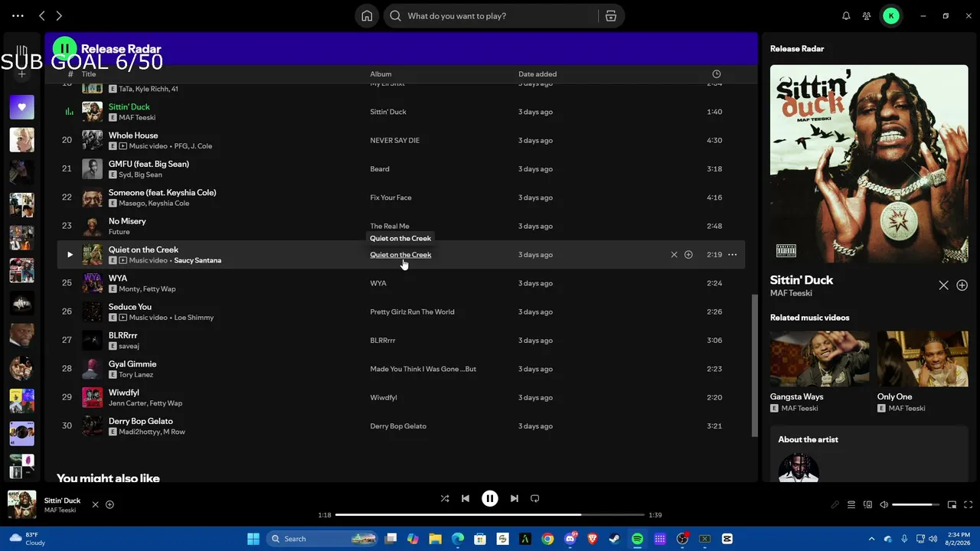Select the Derry Bop Gelato track

(x=401, y=426)
